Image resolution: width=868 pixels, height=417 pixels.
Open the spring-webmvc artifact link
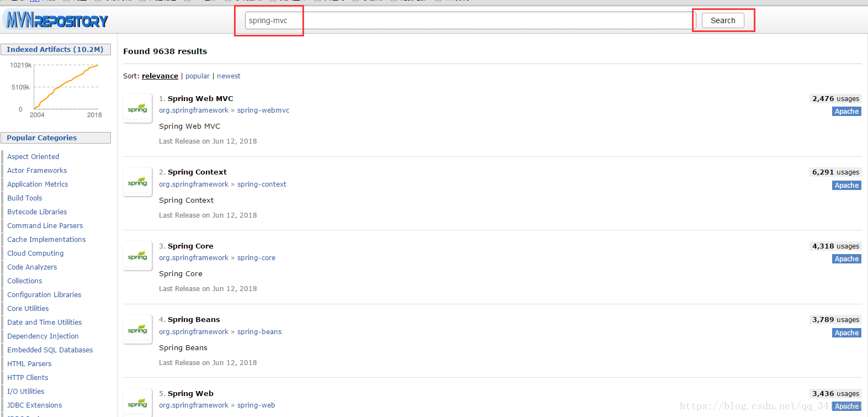coord(263,110)
